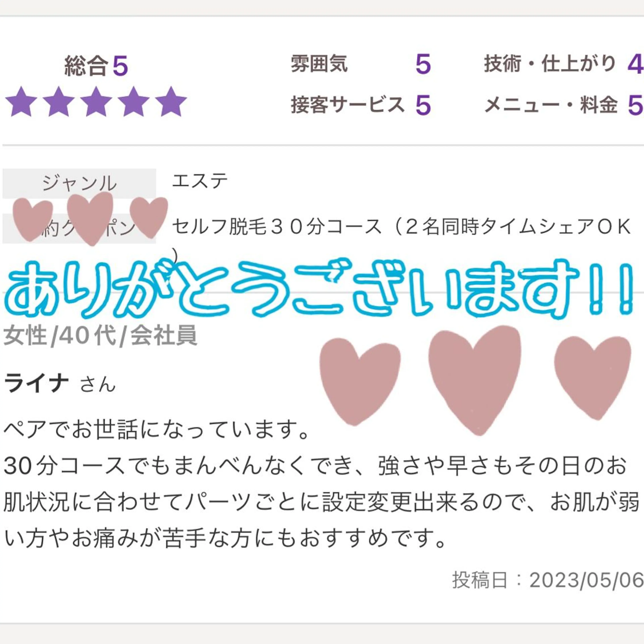Click the reviewer name ライナ
Screen dimensions: 644x644
point(36,383)
